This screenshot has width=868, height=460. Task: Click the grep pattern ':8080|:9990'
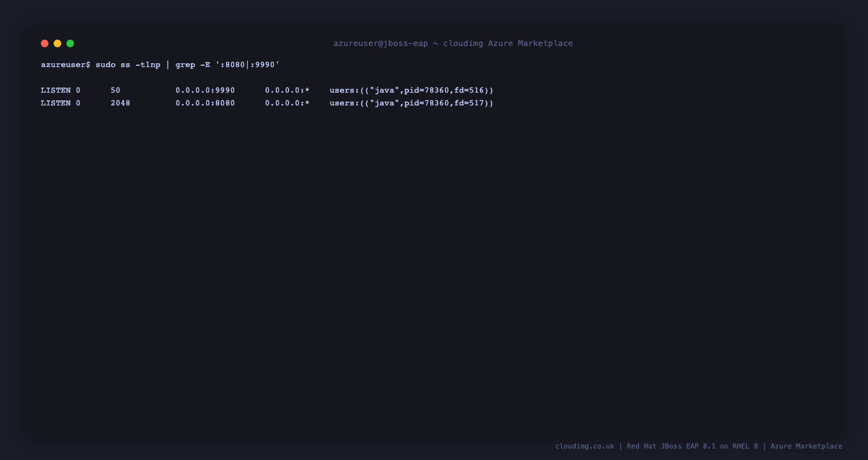pos(248,65)
